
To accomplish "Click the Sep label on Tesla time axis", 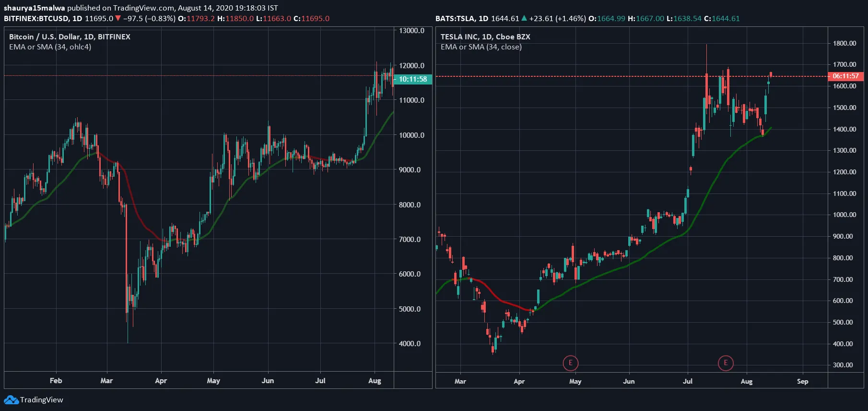I will (x=802, y=381).
